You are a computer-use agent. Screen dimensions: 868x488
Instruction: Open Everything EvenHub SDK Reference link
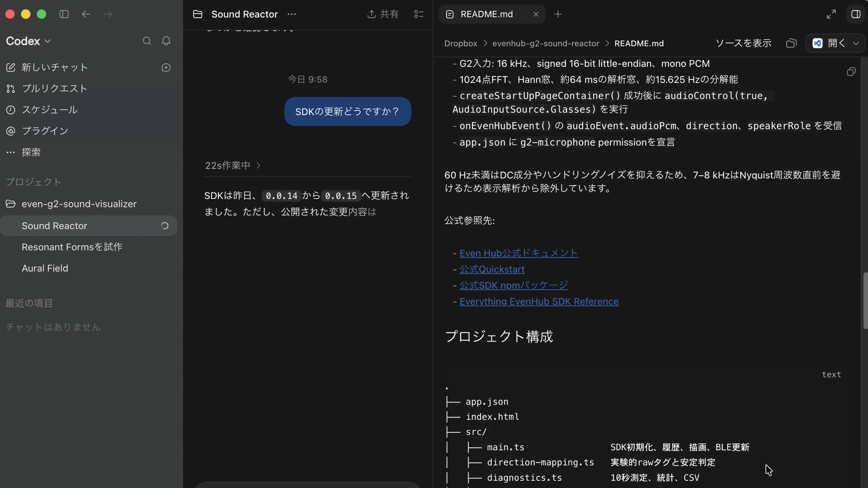539,301
